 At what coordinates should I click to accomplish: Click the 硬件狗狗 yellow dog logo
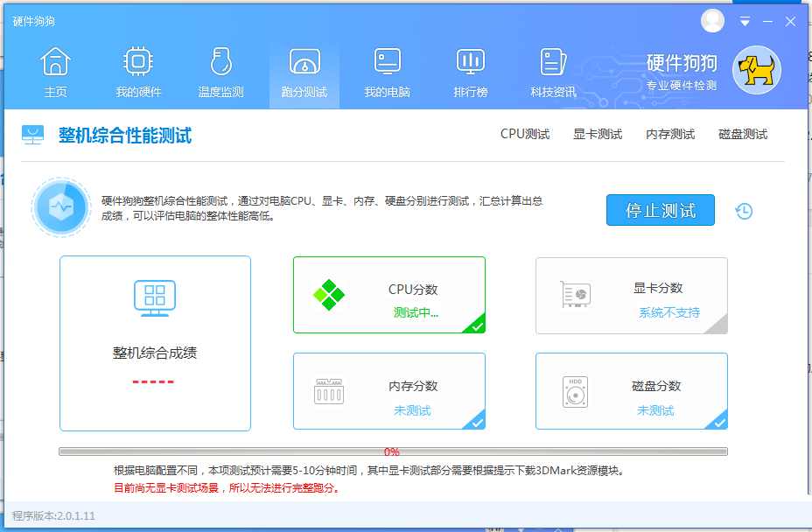[x=757, y=70]
